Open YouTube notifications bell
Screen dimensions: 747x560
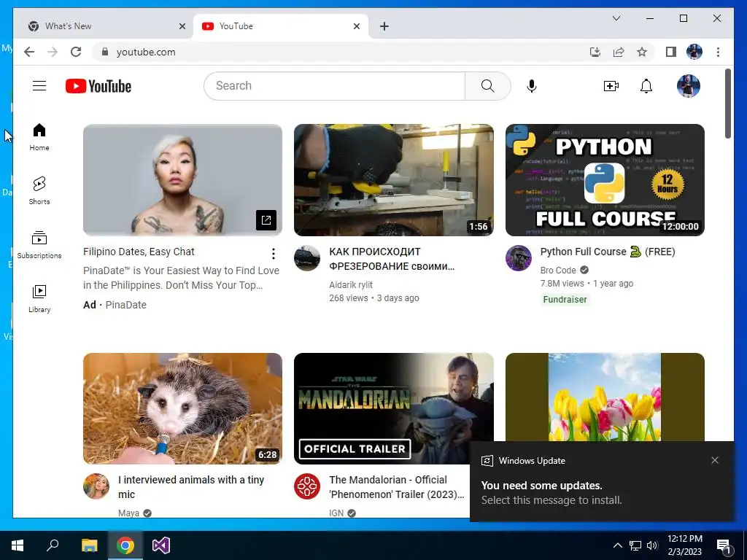(646, 86)
